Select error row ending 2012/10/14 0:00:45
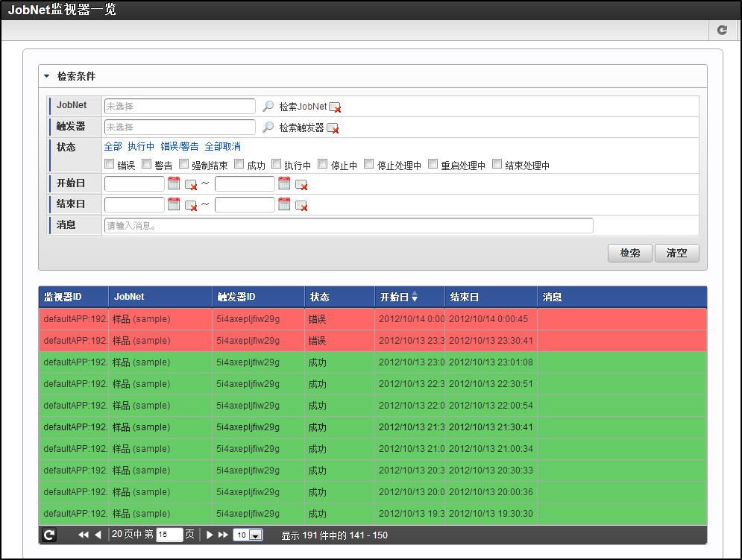Viewport: 742px width, 560px height. point(373,319)
